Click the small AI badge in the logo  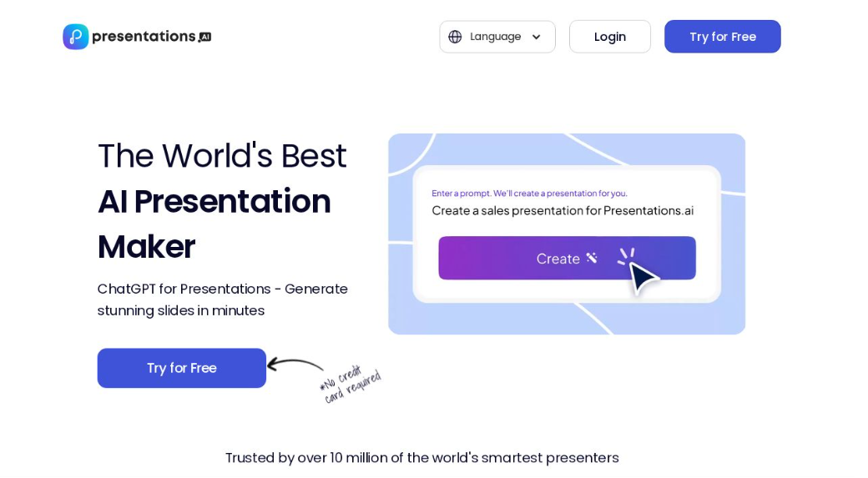[x=204, y=38]
